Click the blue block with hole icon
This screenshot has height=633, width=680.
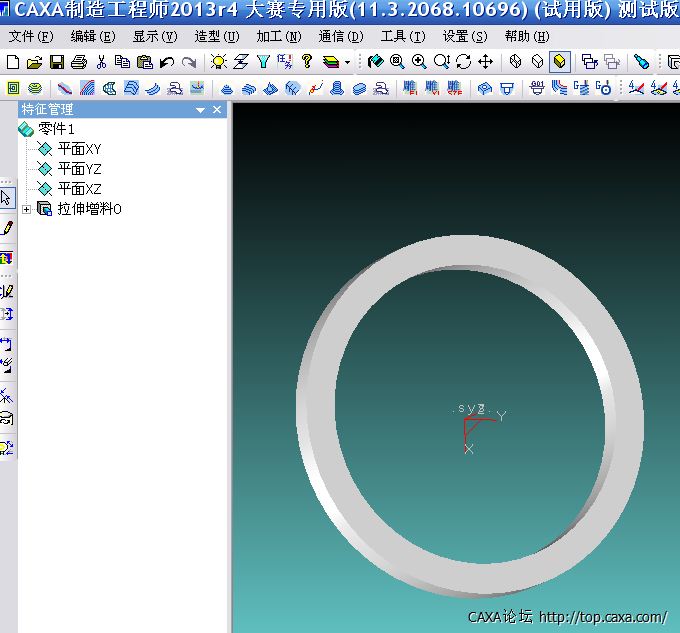484,88
